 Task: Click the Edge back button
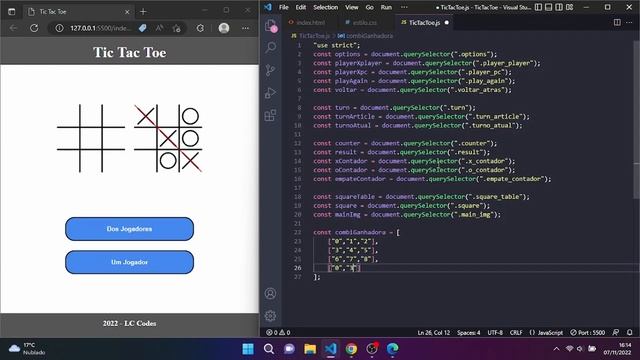[x=13, y=28]
